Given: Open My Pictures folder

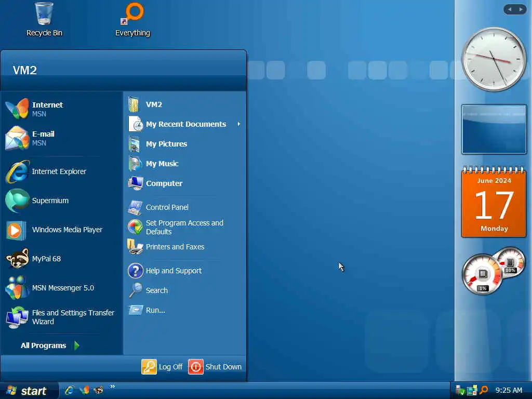Looking at the screenshot, I should (185, 144).
